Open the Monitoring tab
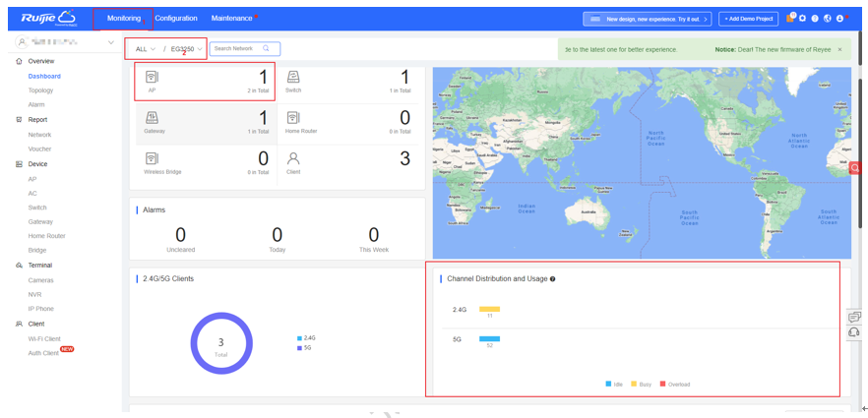This screenshot has height=418, width=868. pyautogui.click(x=124, y=19)
